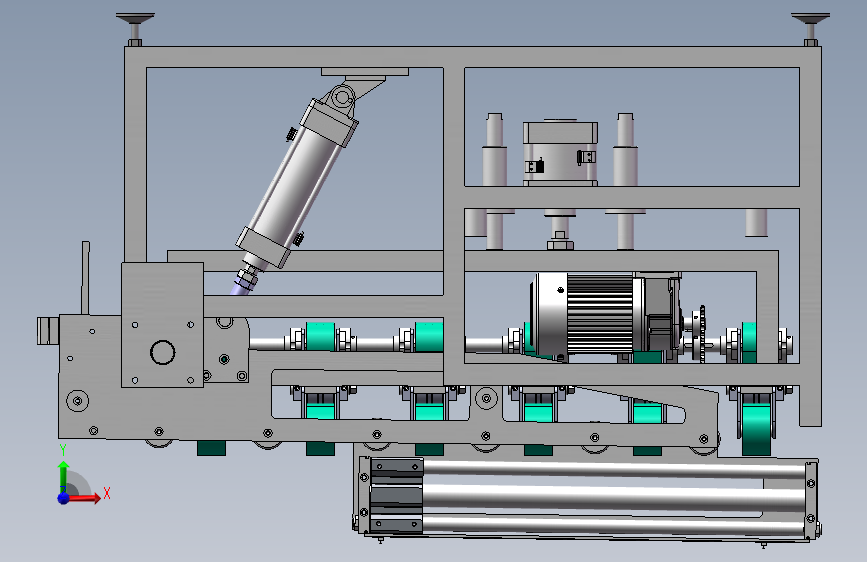Image resolution: width=867 pixels, height=562 pixels.
Task: Click the top-right leveling foot pad
Action: (x=810, y=19)
